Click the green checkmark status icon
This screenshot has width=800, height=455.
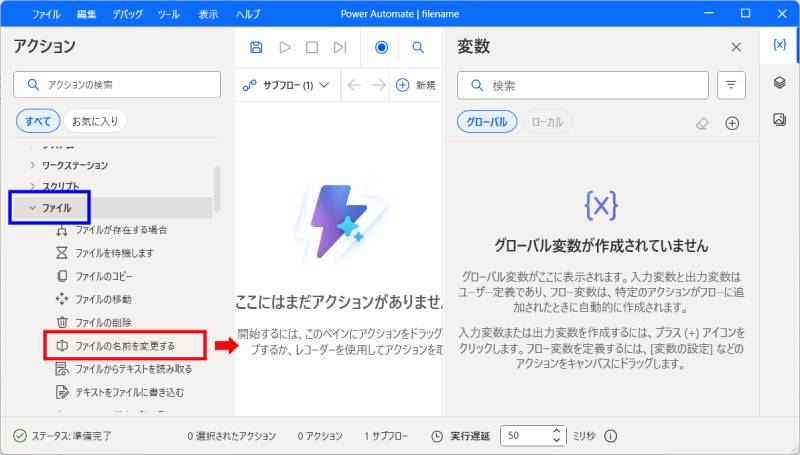point(20,436)
